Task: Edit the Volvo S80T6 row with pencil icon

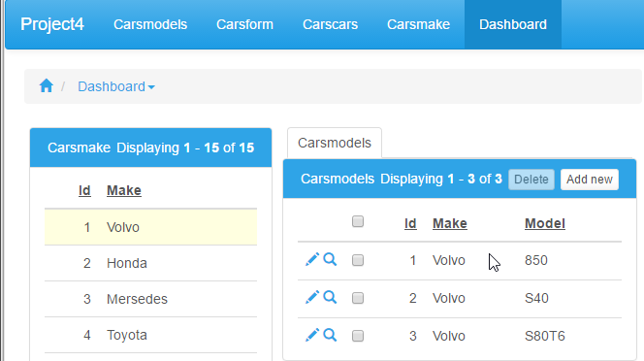Action: click(x=311, y=335)
